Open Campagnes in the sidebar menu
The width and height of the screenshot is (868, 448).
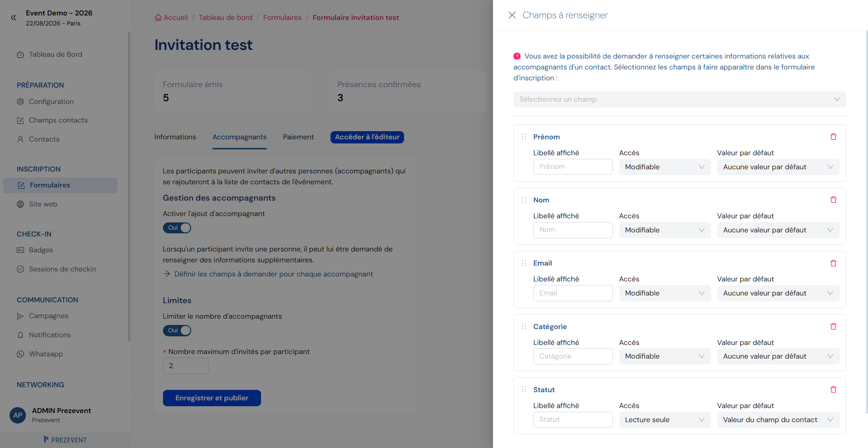click(x=49, y=316)
